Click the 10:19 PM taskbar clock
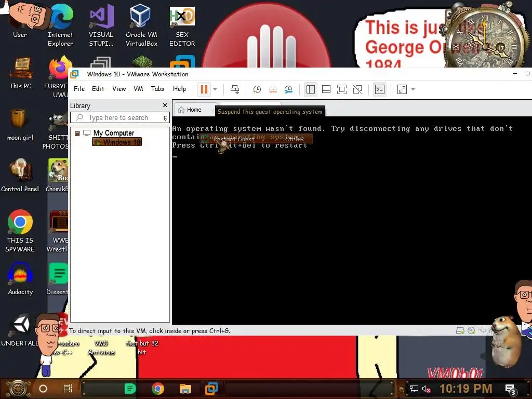The width and height of the screenshot is (532, 399). (x=466, y=389)
